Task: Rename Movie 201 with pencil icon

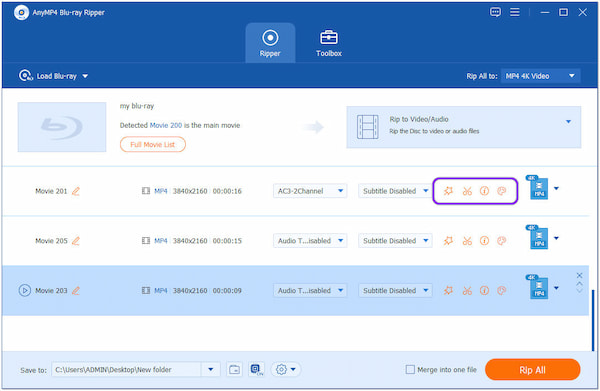Action: click(76, 191)
